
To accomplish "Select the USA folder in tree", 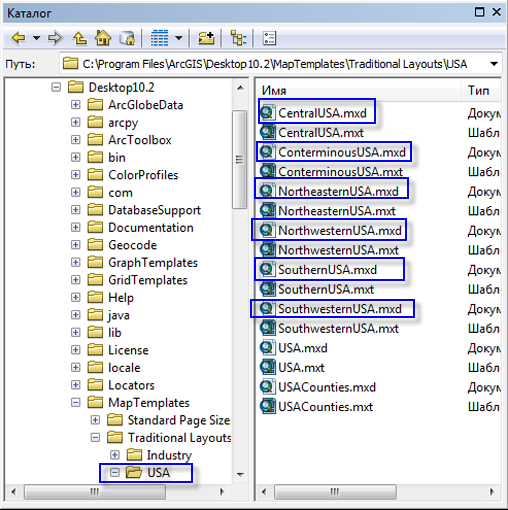I will tap(148, 473).
